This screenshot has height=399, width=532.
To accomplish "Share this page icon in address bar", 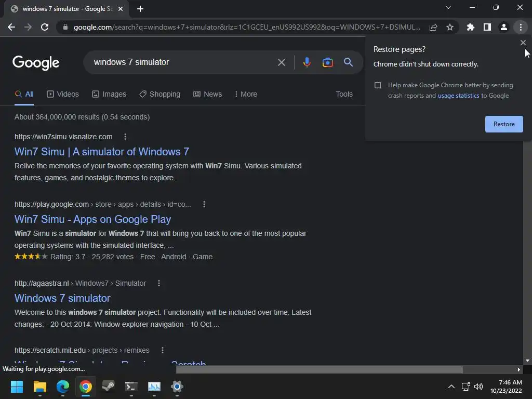I will coord(433,27).
